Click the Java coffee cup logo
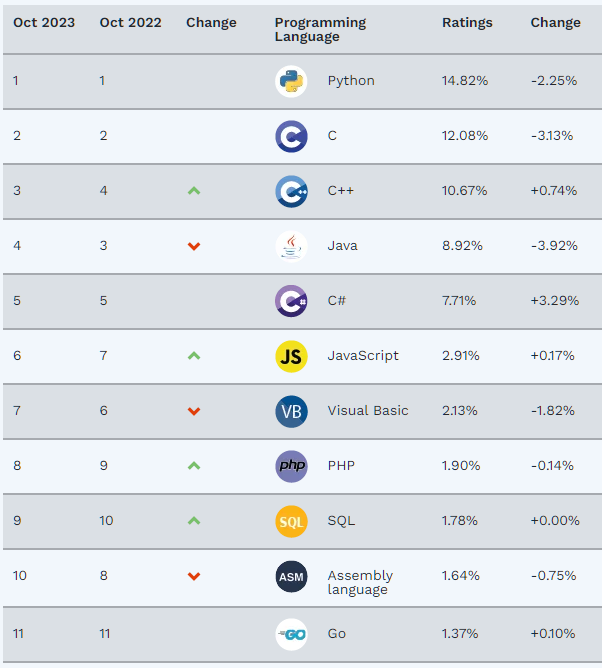The image size is (602, 668). click(291, 246)
